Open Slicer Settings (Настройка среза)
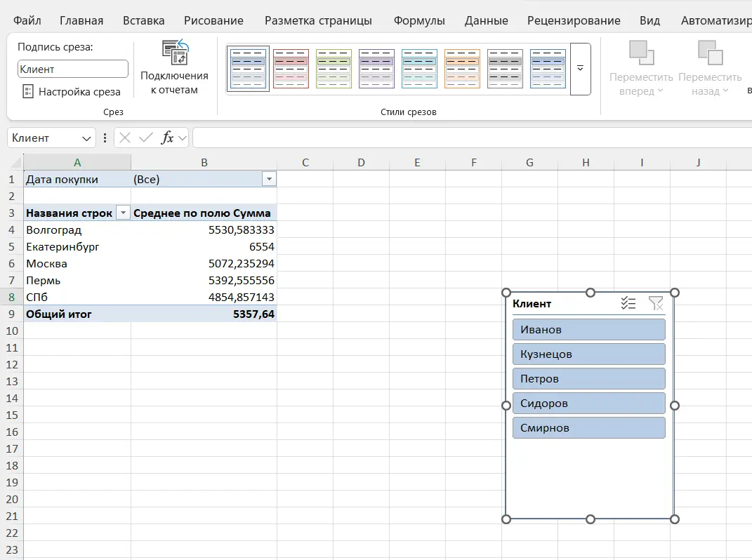The image size is (752, 560). click(x=71, y=92)
